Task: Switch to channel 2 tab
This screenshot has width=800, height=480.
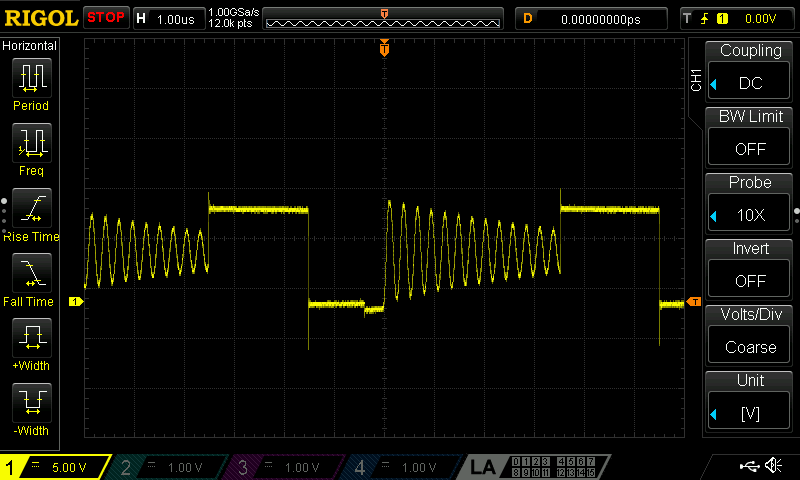Action: (170, 467)
